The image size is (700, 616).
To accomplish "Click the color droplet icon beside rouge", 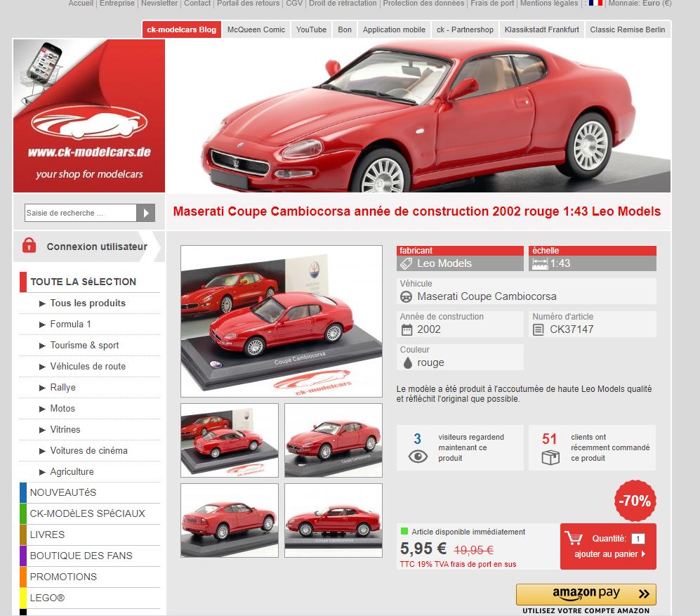I will tap(407, 362).
